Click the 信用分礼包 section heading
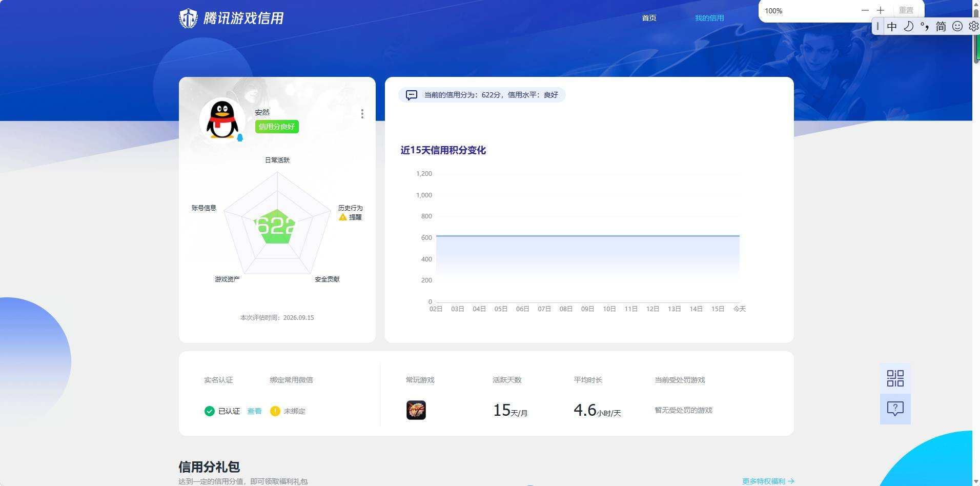Screen dimensions: 980x486 209,467
